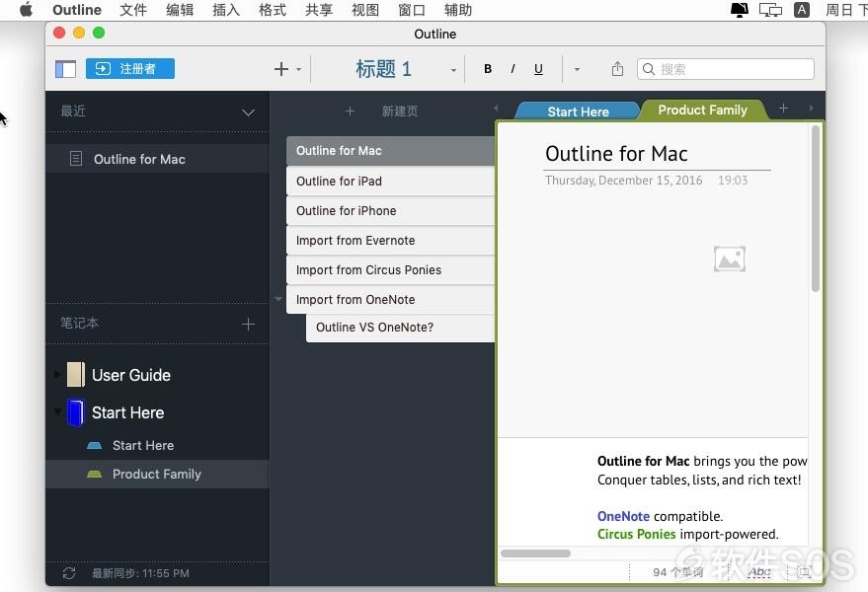Toggle italic formatting
This screenshot has height=592, width=868.
click(x=513, y=69)
